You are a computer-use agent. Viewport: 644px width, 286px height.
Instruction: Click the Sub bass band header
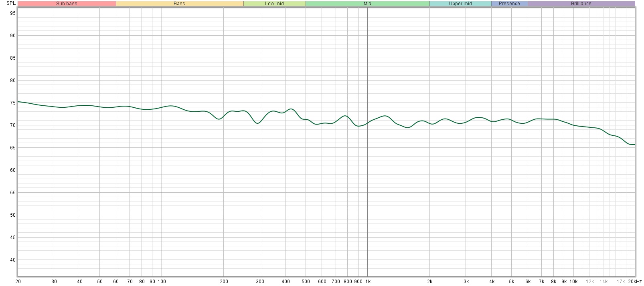67,4
